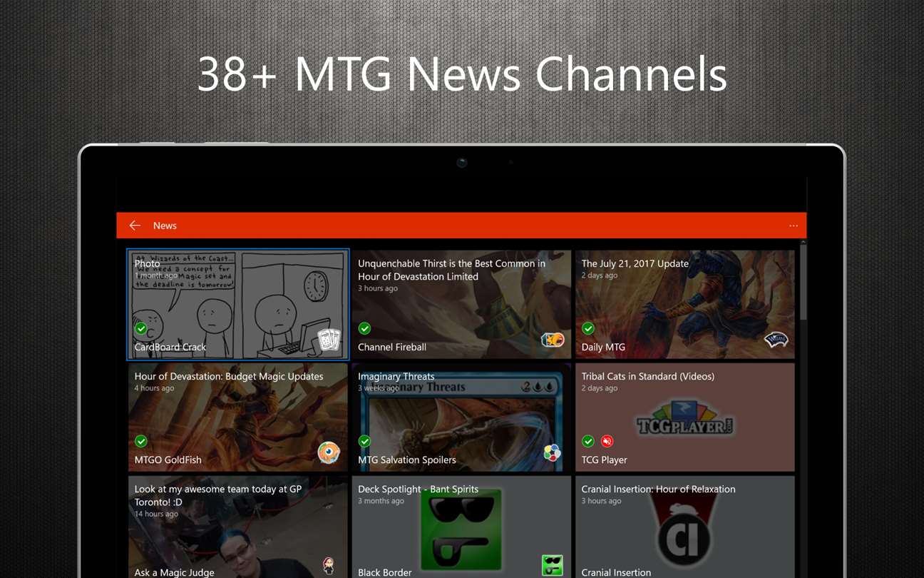Go back using the News arrow
This screenshot has width=924, height=578.
[x=135, y=225]
